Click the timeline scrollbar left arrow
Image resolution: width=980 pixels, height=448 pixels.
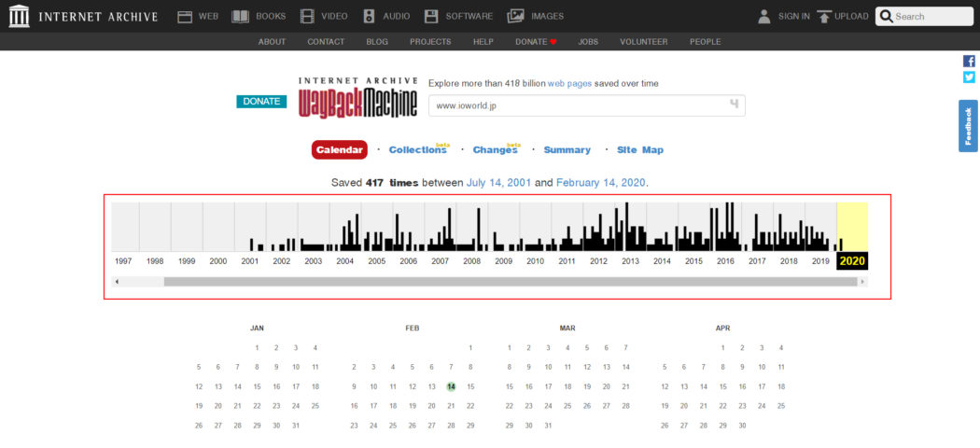point(117,282)
